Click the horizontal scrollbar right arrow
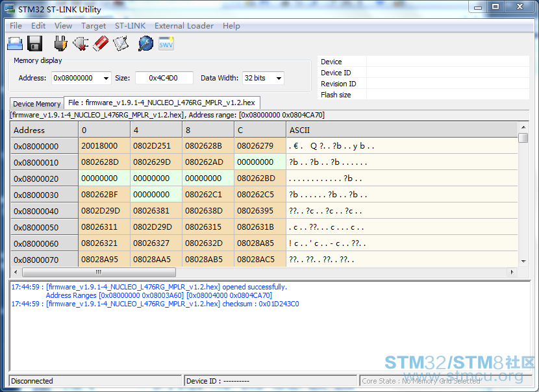The height and width of the screenshot is (392, 539). coord(512,272)
